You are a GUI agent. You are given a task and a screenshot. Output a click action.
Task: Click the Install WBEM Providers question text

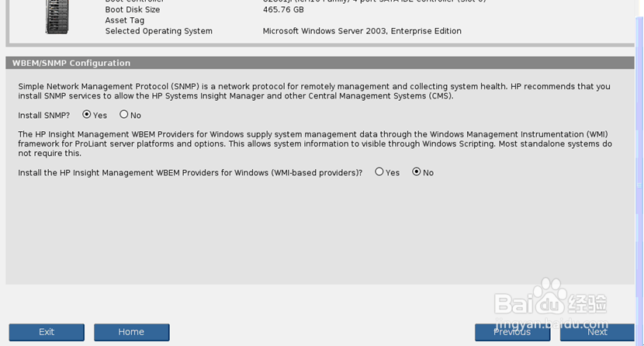click(190, 173)
